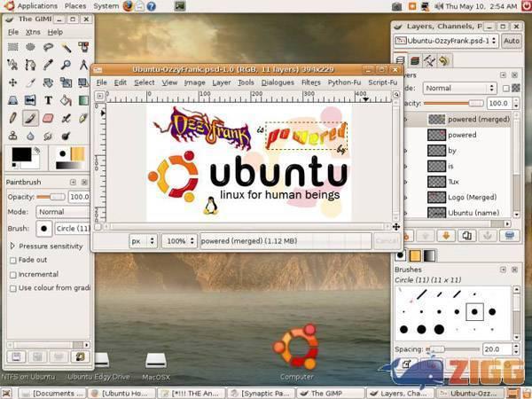The width and height of the screenshot is (532, 399).
Task: Select the Paths tool
Action: (30, 65)
